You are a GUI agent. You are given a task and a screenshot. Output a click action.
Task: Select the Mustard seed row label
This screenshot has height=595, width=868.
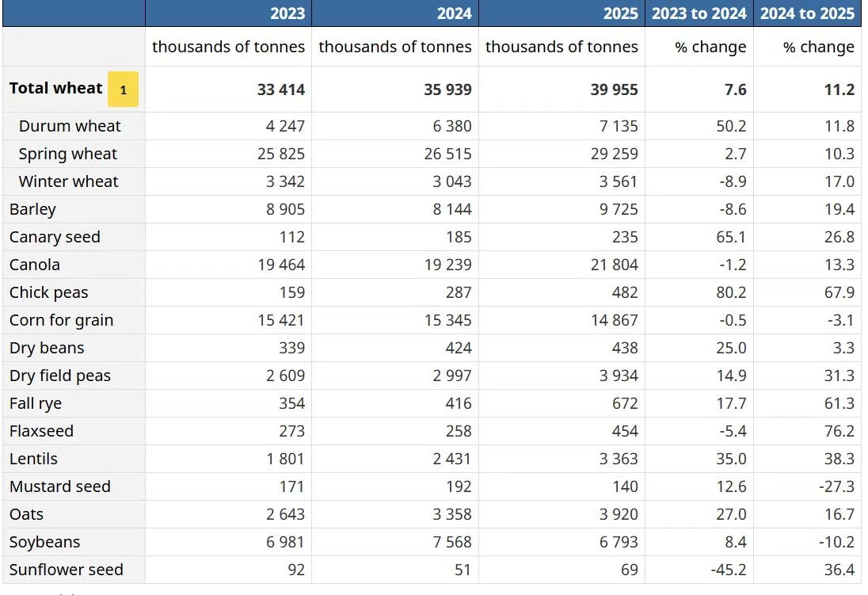click(x=60, y=486)
